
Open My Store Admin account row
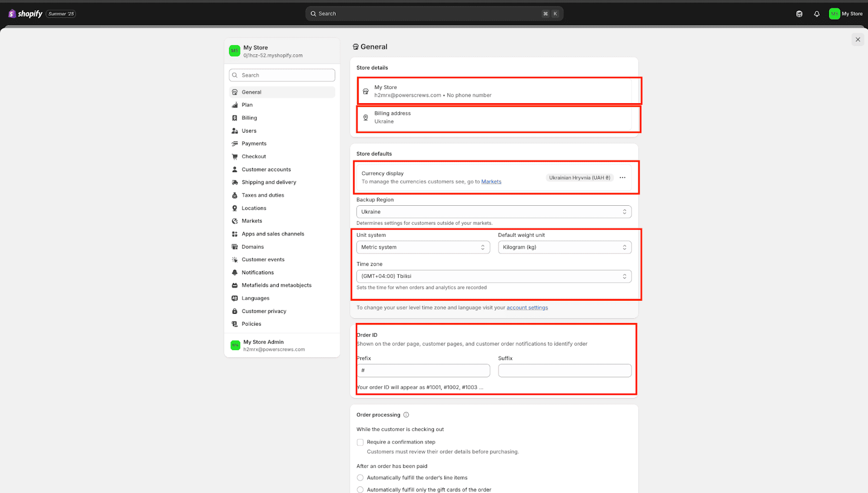pyautogui.click(x=282, y=345)
